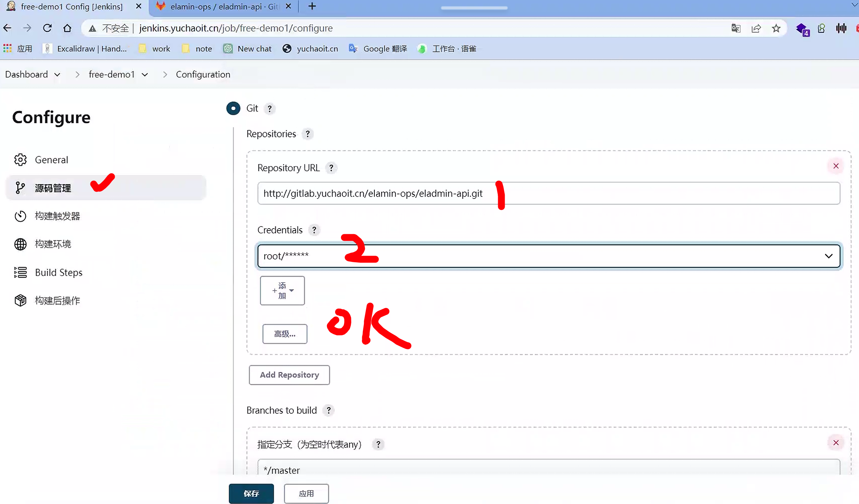Viewport: 859px width, 504px height.
Task: Click the help icon beside Credentials
Action: 314,230
